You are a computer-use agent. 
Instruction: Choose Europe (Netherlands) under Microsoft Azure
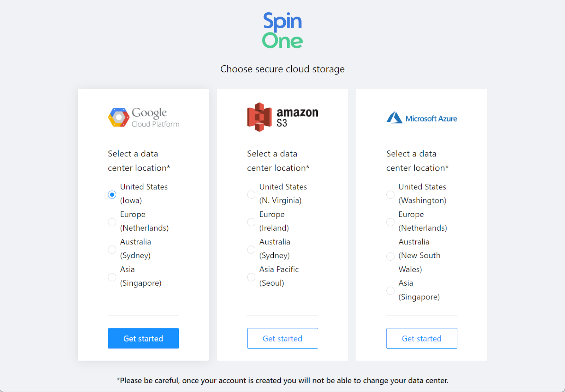[390, 222]
